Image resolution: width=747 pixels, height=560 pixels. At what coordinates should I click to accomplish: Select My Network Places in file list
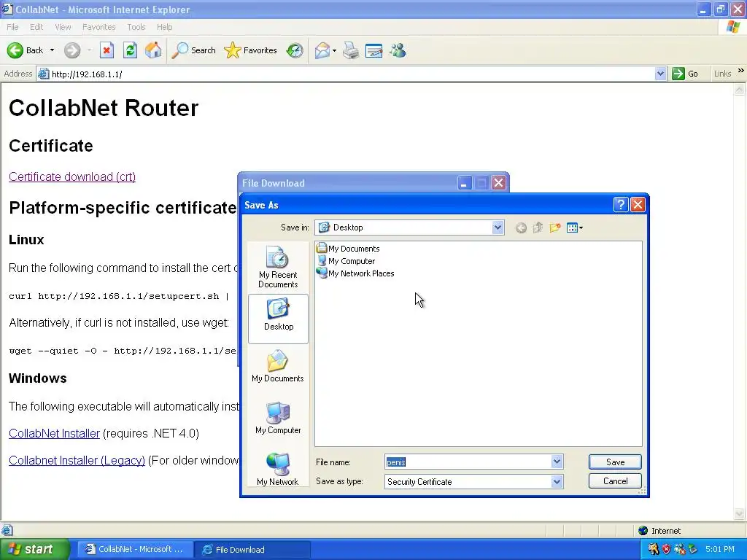[x=355, y=273]
